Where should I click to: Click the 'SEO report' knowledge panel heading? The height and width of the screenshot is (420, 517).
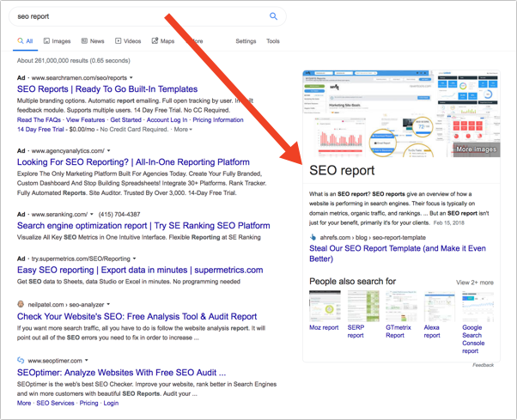click(x=342, y=170)
